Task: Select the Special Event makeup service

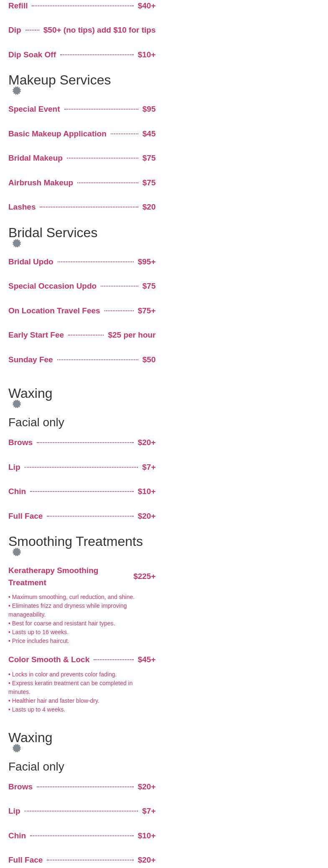Action: [x=34, y=109]
